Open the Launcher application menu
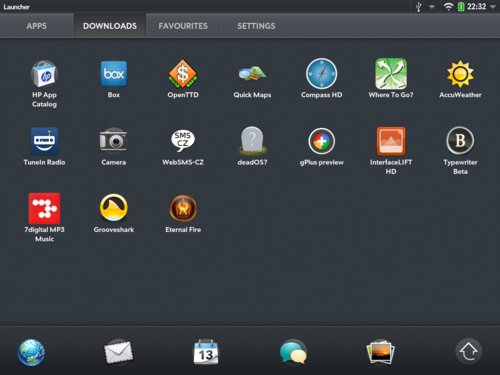500x375 pixels. click(x=16, y=7)
